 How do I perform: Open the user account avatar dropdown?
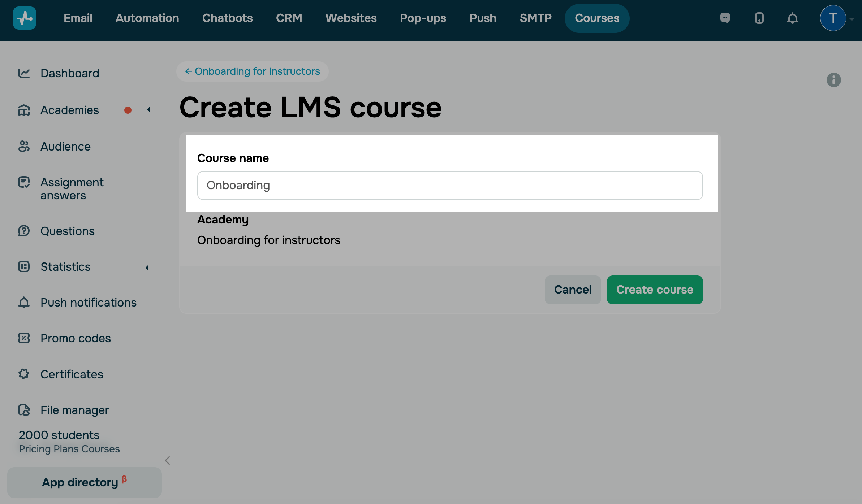pos(833,18)
